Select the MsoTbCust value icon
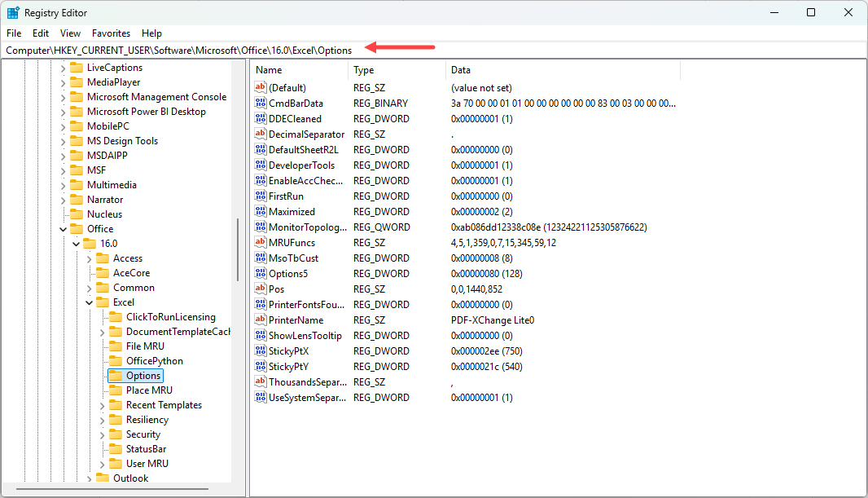Image resolution: width=868 pixels, height=498 pixels. click(261, 258)
